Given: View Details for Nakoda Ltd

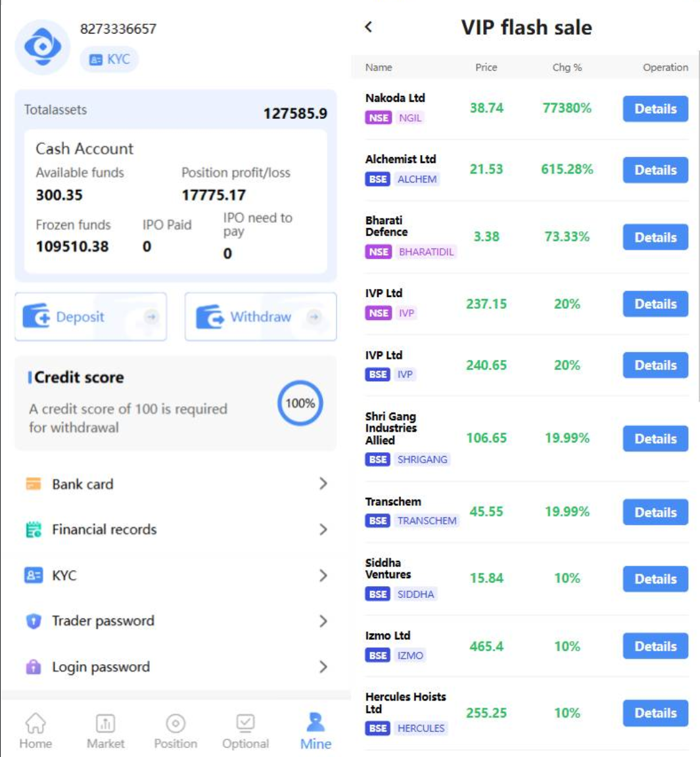Looking at the screenshot, I should coord(655,109).
